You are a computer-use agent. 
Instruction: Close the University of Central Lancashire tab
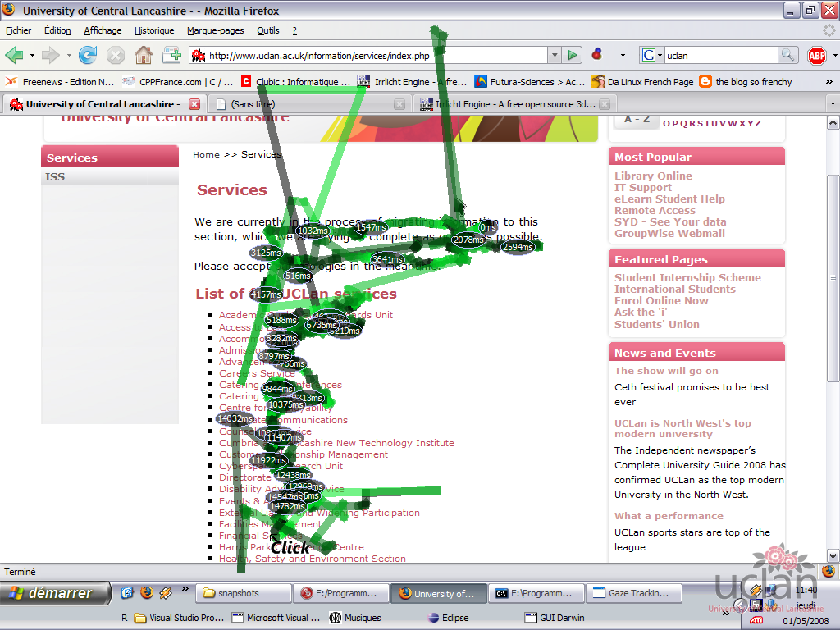coord(194,104)
